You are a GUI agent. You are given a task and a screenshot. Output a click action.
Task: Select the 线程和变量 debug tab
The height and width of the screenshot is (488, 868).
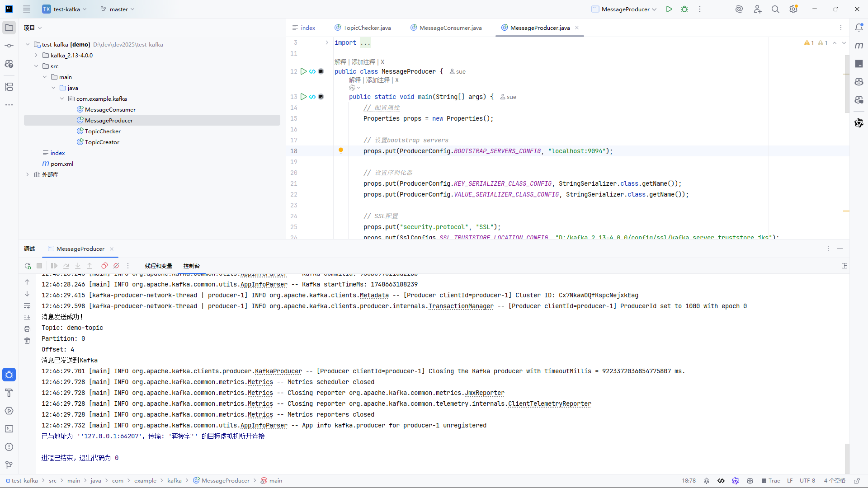(159, 266)
